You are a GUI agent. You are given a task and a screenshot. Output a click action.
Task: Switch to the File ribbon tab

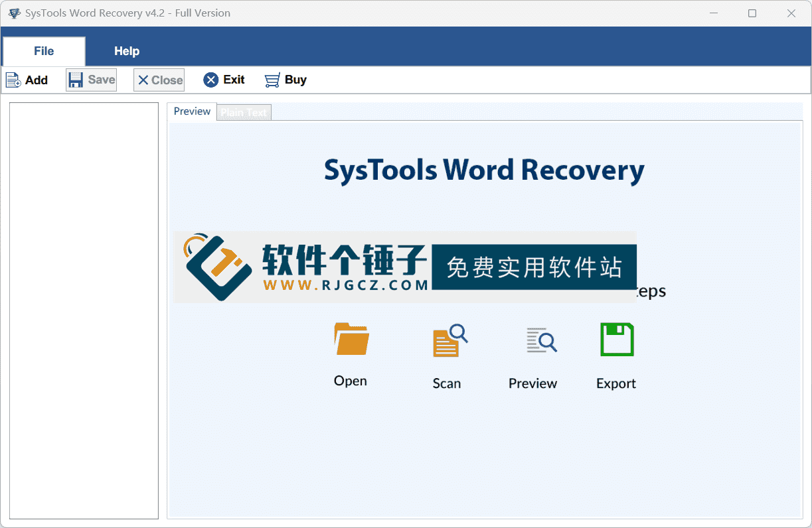44,50
